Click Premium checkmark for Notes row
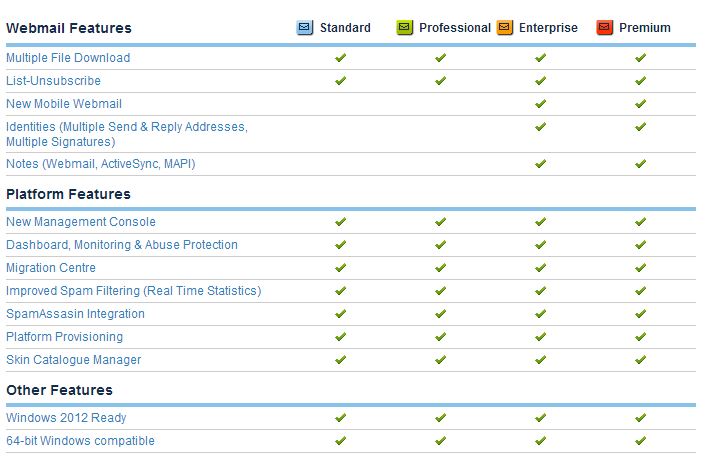This screenshot has height=457, width=720. click(641, 164)
